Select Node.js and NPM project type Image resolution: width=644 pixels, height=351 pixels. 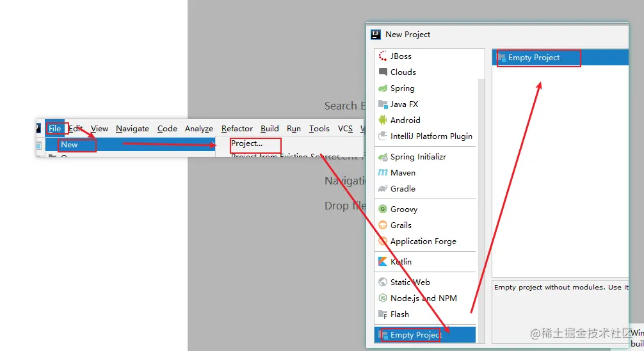425,298
